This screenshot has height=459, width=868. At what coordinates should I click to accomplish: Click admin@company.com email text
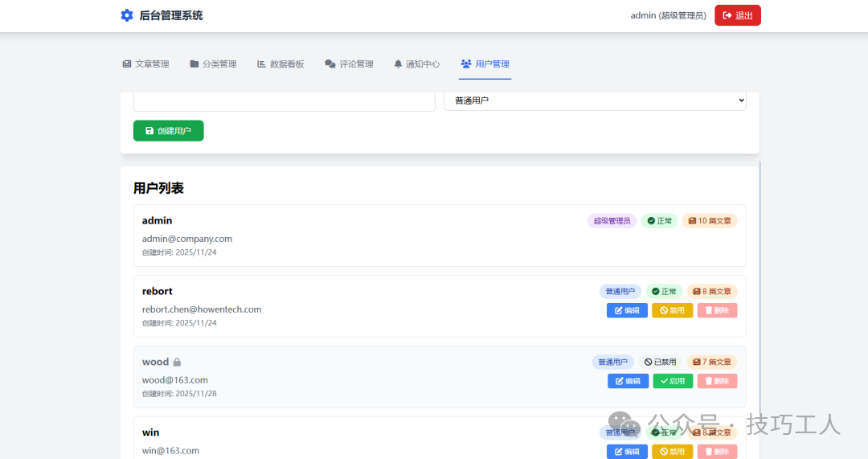click(187, 239)
